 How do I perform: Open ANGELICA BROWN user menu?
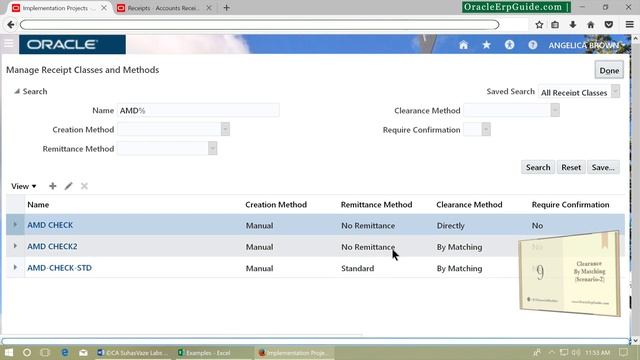(587, 45)
